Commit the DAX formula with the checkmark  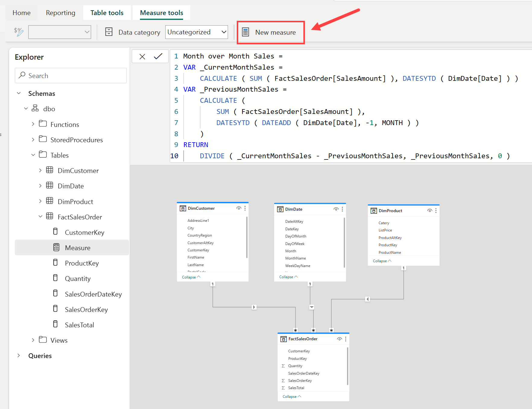click(x=158, y=56)
